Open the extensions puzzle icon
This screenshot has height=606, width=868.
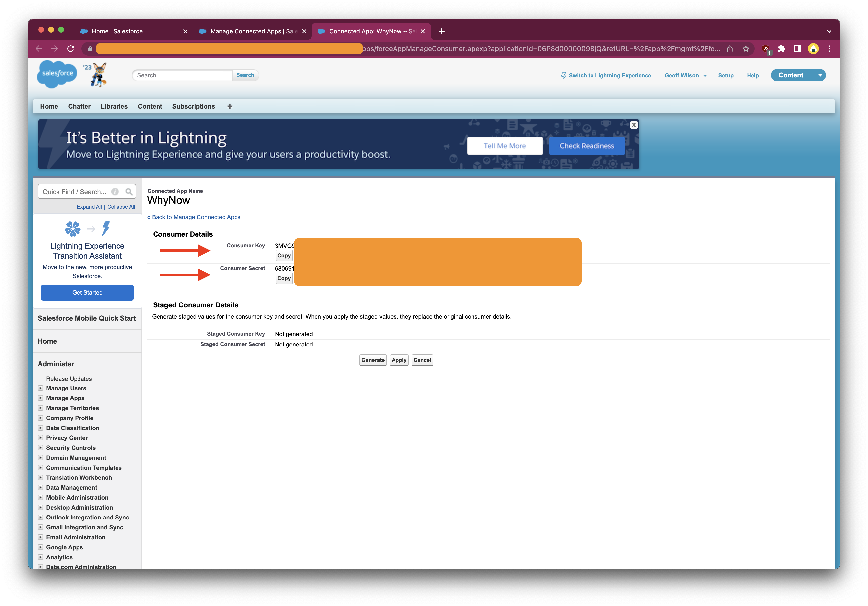click(x=782, y=49)
